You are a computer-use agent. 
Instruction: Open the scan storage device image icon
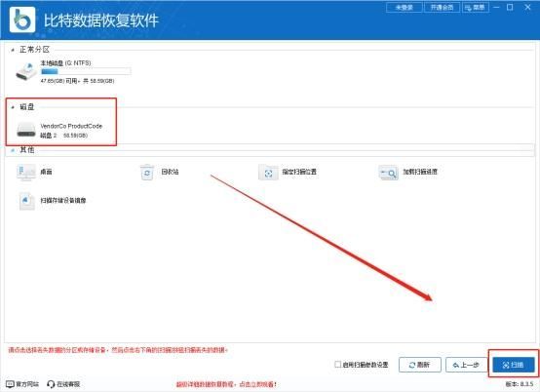26,201
